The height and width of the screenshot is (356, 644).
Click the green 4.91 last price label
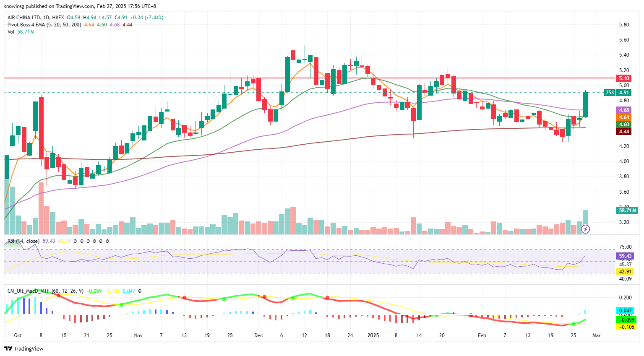(x=624, y=93)
